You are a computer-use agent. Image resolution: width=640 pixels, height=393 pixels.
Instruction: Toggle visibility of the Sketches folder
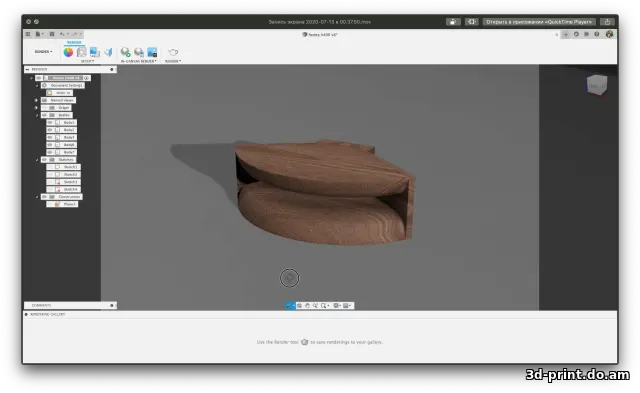(x=44, y=160)
